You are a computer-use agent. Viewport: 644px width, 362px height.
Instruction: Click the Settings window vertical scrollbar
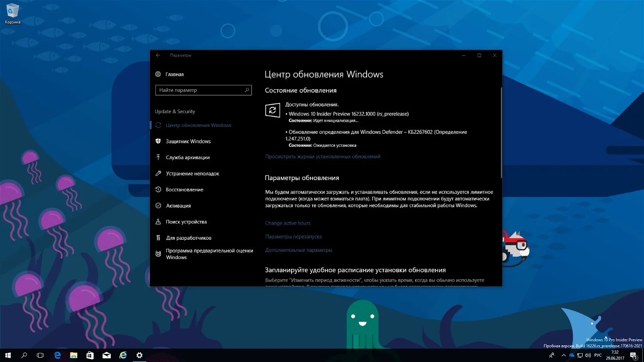coord(501,133)
